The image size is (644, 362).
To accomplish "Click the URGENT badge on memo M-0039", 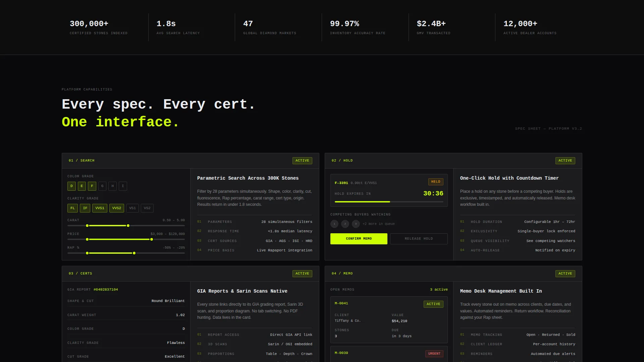I will click(434, 354).
